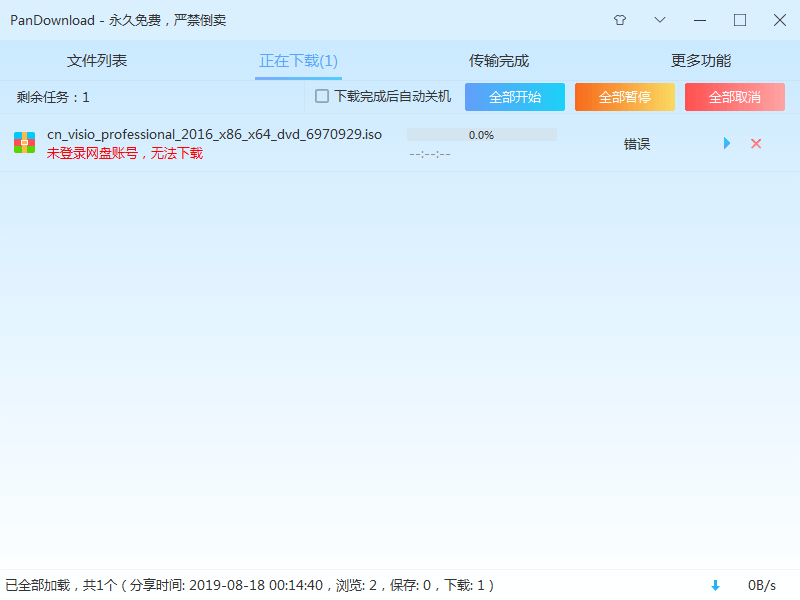Click the 已全部加载 status bar text
800x600 pixels.
coord(249,585)
